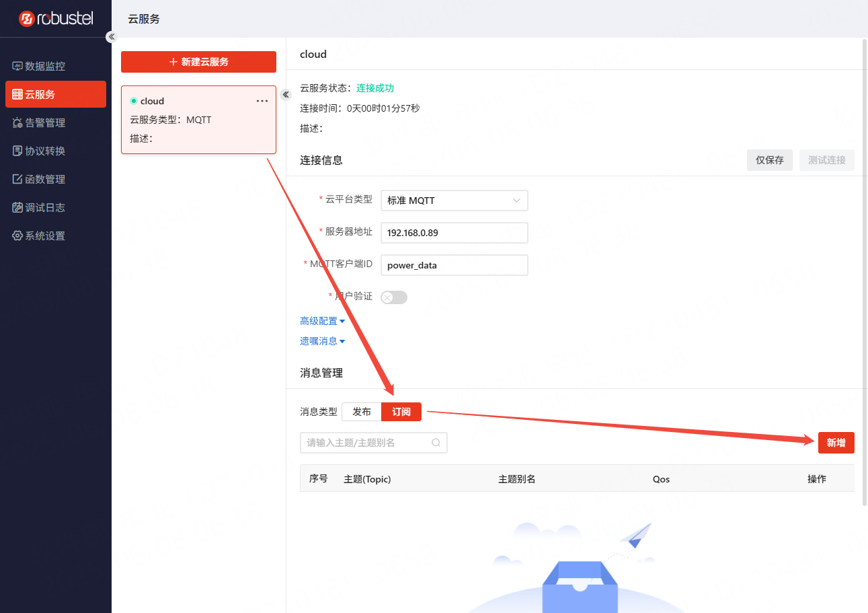868x613 pixels.
Task: Open the 云平台类型 dropdown showing 标准 MQTT
Action: tap(454, 201)
